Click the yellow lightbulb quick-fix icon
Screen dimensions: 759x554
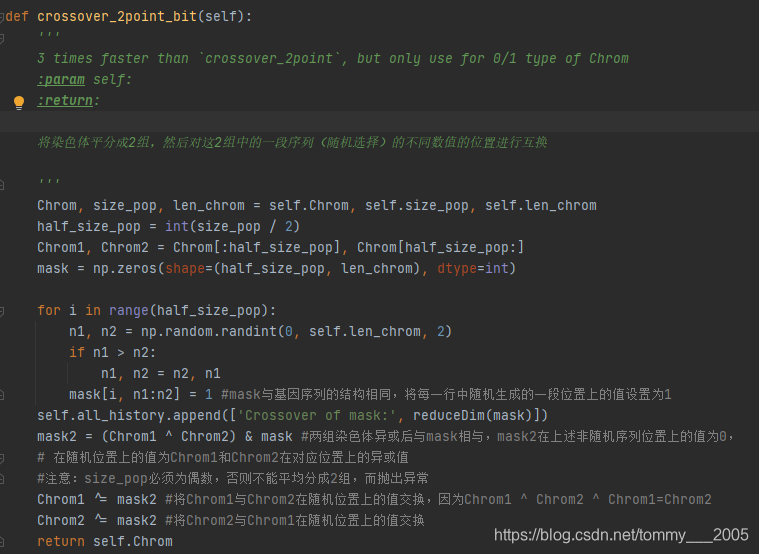(19, 102)
